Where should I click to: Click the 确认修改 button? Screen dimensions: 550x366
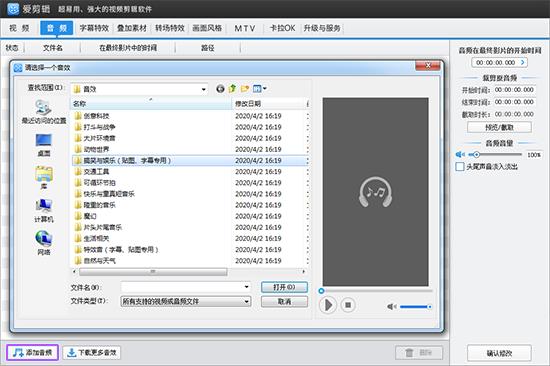499,353
